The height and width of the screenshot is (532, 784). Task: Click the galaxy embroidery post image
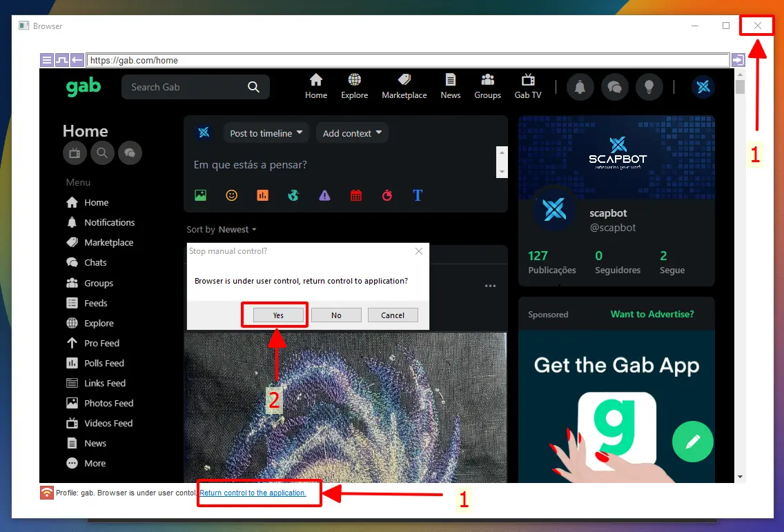(346, 408)
